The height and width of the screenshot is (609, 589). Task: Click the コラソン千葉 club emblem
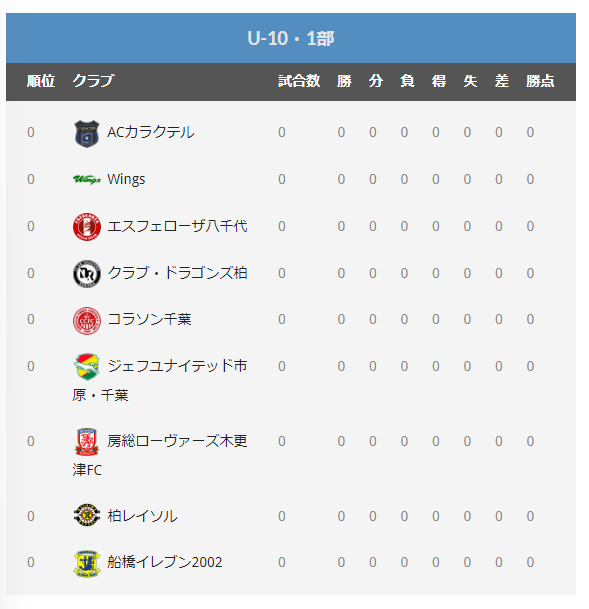87,320
